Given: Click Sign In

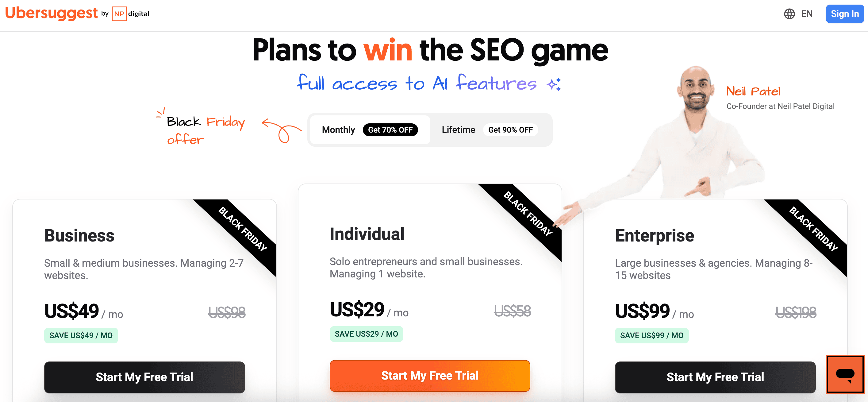Looking at the screenshot, I should pos(844,14).
